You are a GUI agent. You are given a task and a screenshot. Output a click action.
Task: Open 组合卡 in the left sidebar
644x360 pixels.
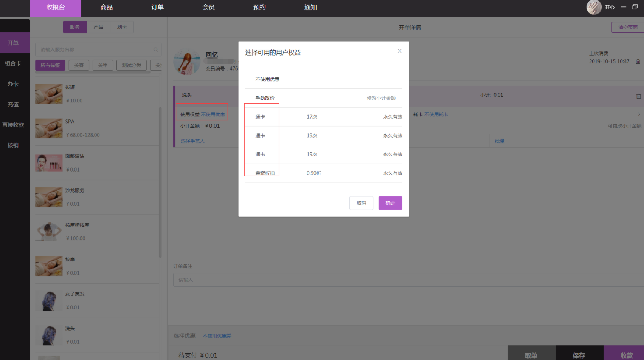pyautogui.click(x=13, y=63)
